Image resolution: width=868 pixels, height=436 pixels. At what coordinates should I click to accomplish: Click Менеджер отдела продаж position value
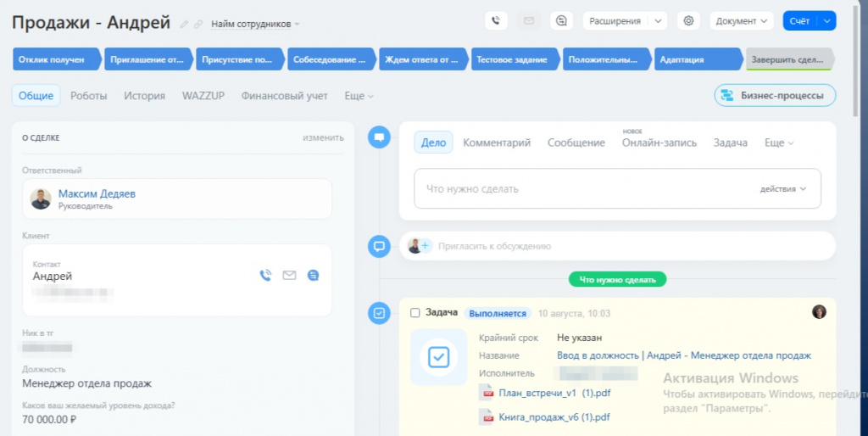click(x=87, y=383)
